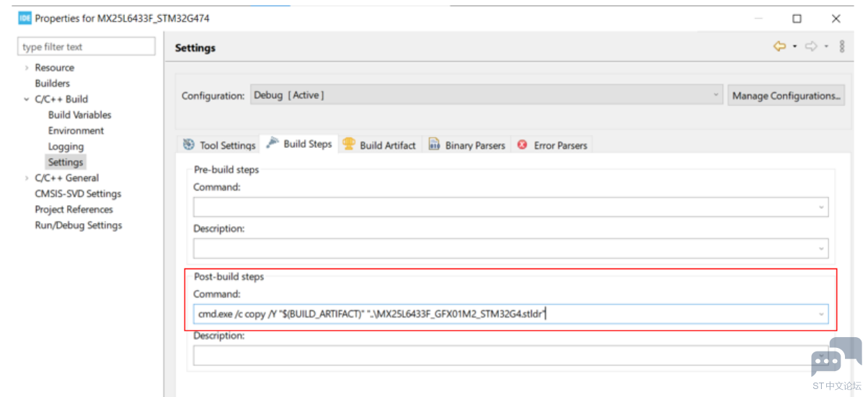
Task: Minimize the Properties window
Action: coord(758,19)
